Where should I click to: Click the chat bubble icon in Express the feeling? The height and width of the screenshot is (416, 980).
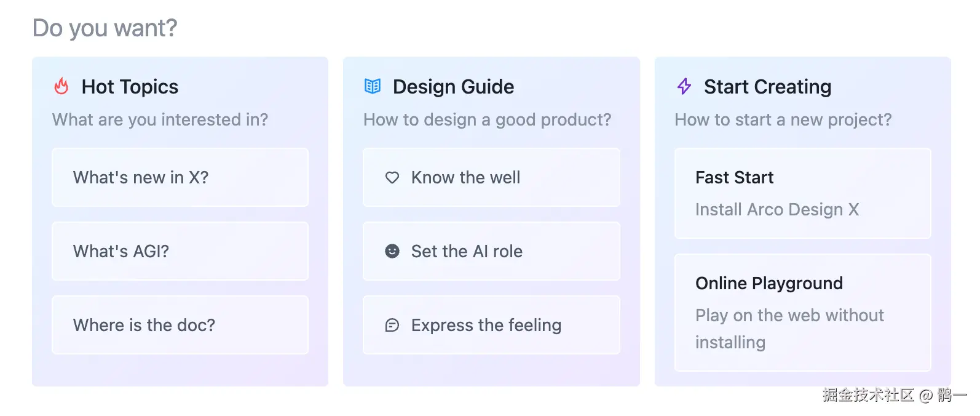[x=392, y=325]
